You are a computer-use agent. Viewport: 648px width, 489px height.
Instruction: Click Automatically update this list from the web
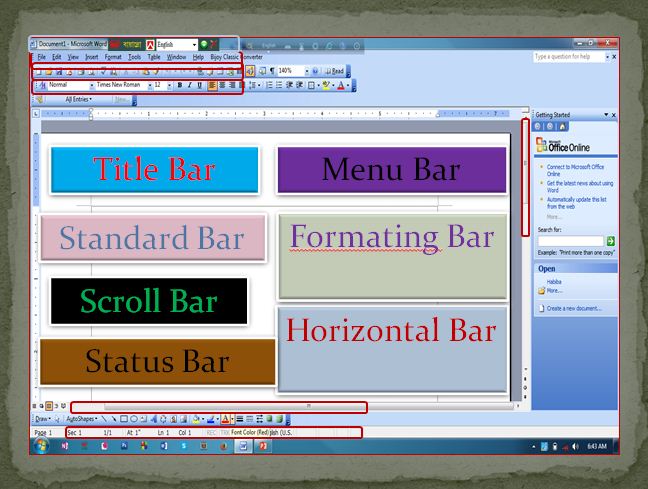[x=577, y=203]
